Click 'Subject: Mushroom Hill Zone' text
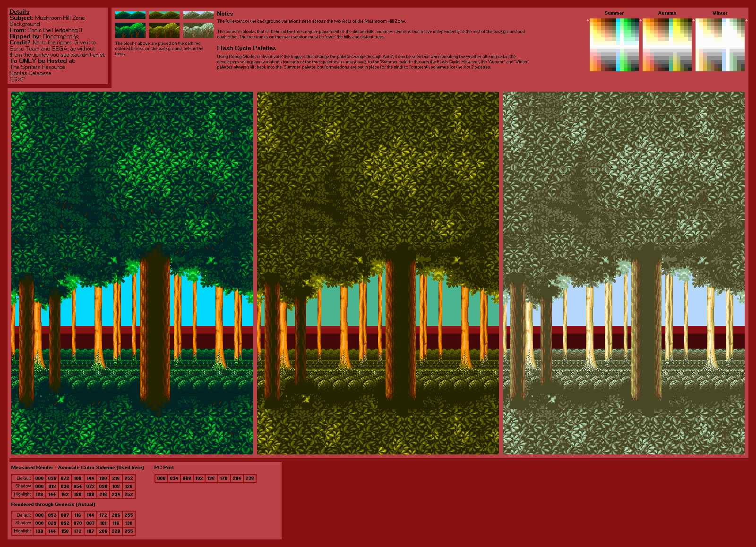Image resolution: width=756 pixels, height=547 pixels. click(47, 18)
